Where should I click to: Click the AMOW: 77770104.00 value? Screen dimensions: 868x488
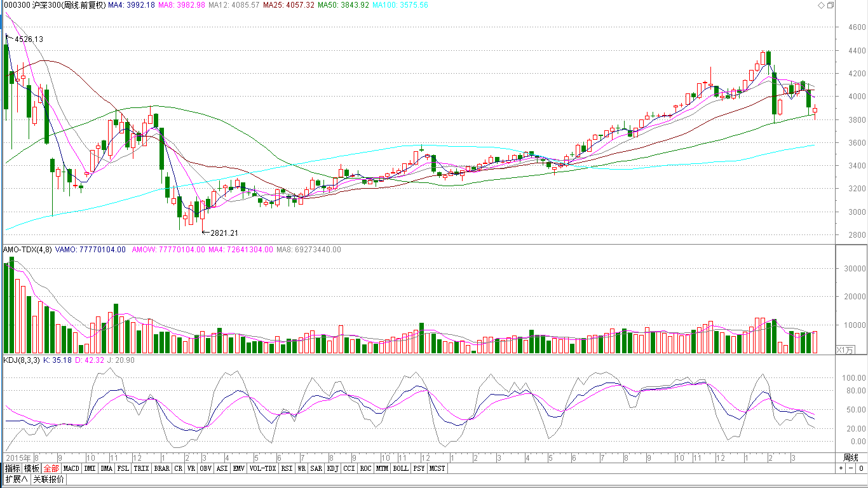(x=168, y=250)
